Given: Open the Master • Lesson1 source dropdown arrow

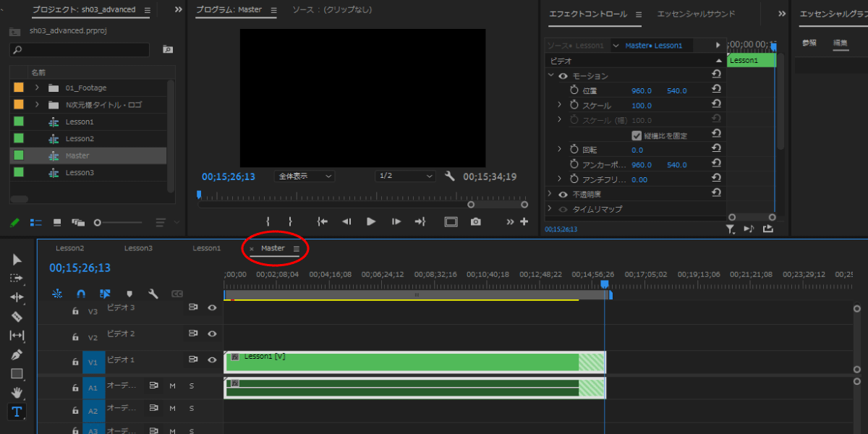Looking at the screenshot, I should click(616, 46).
